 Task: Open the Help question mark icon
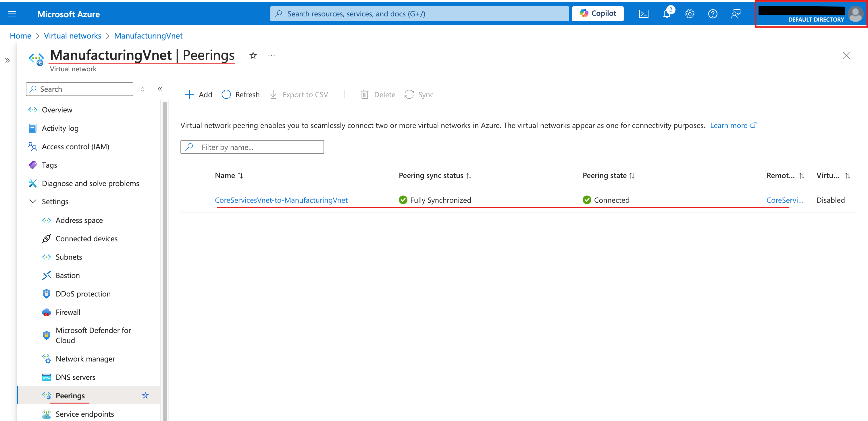click(713, 14)
